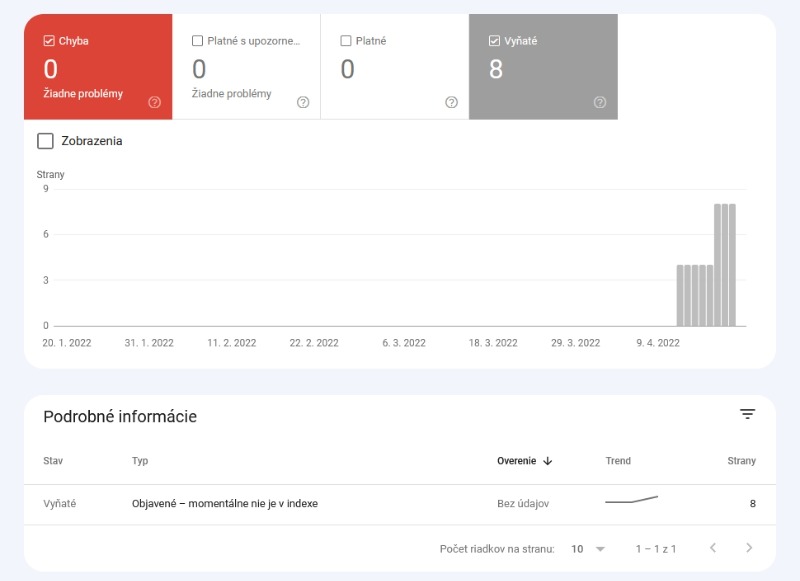Click the trend sparkline in table row
This screenshot has width=800, height=581.
(x=631, y=500)
